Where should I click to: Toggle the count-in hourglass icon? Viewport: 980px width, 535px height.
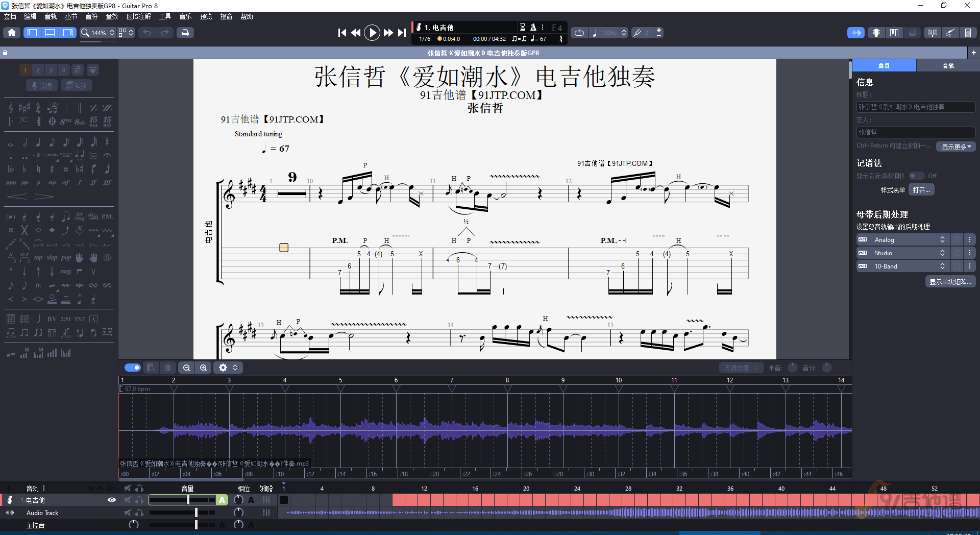(x=522, y=27)
